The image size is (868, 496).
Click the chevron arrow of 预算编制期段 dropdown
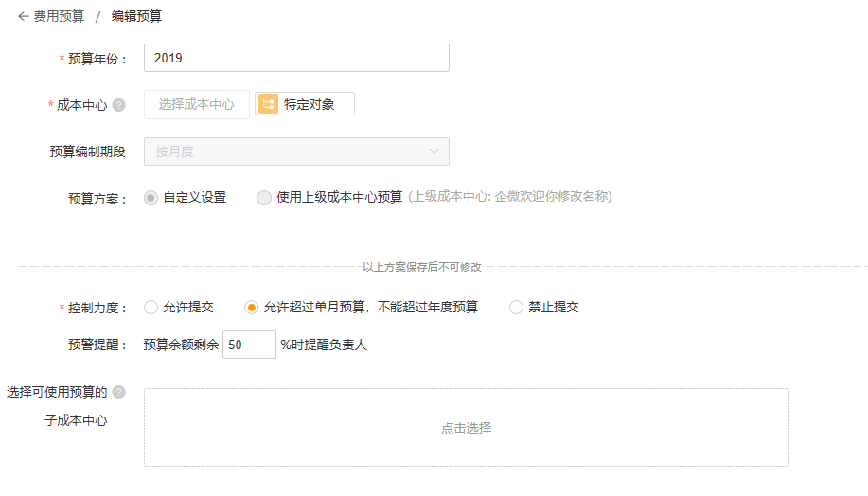coord(434,151)
